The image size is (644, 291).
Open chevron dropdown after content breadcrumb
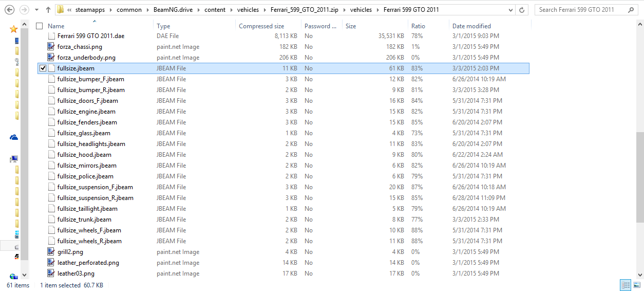click(231, 10)
